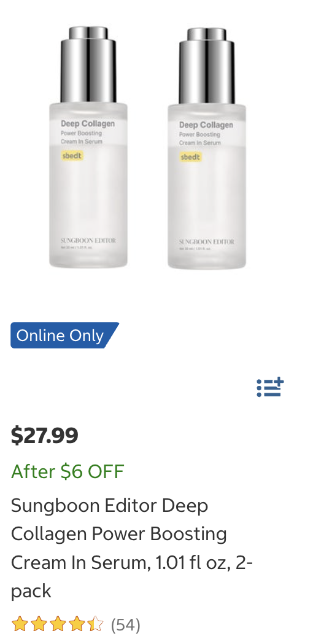The image size is (313, 644).
Task: Click Deep Collagen text on right bottle
Action: (206, 125)
